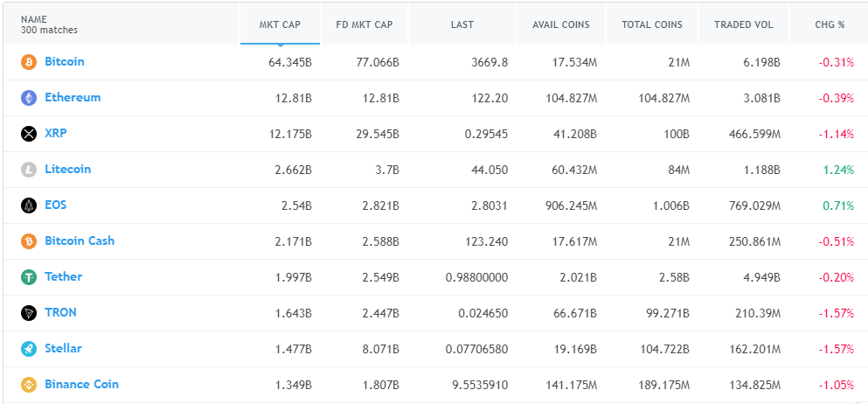Image resolution: width=868 pixels, height=404 pixels.
Task: Click the TRON logo icon
Action: (29, 313)
